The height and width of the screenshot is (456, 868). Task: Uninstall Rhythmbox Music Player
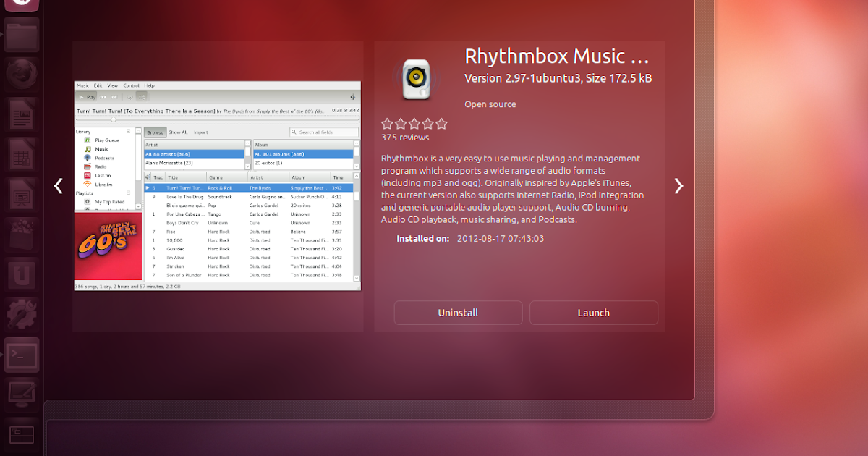click(458, 313)
